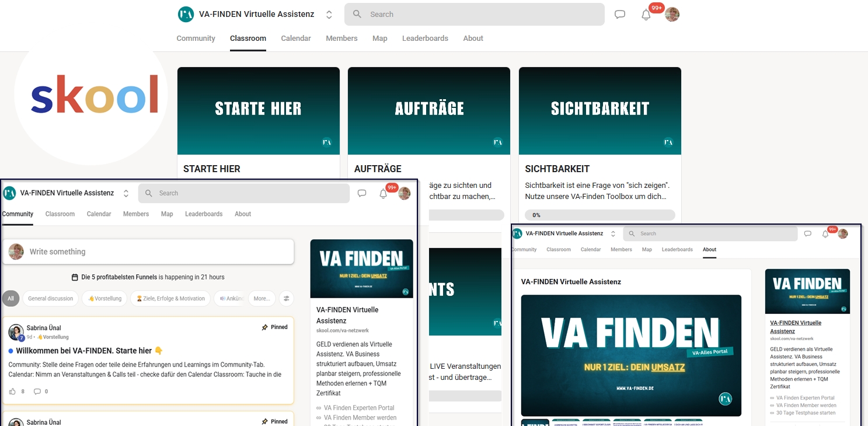This screenshot has height=426, width=868.
Task: Like the Willkommen bei VA-FINDEN post
Action: click(x=13, y=391)
